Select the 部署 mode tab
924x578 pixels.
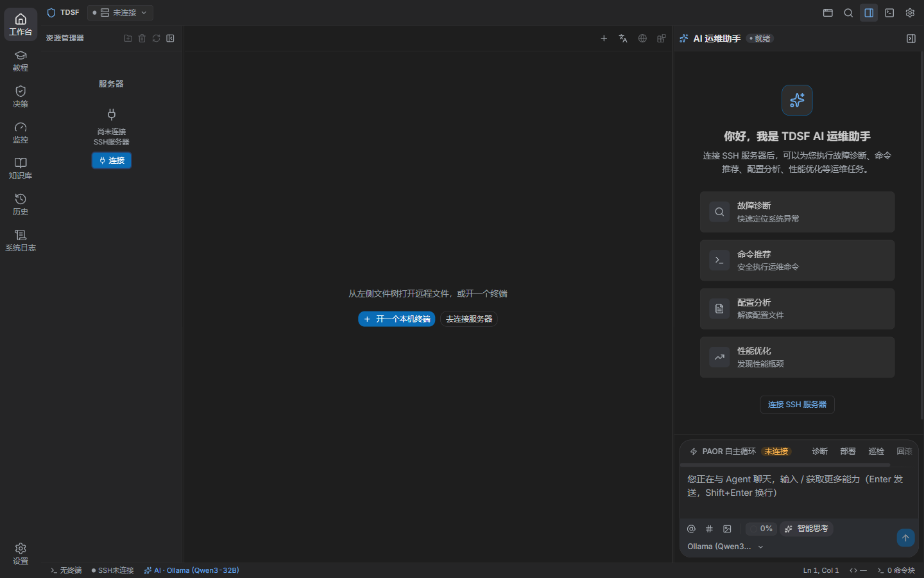click(x=848, y=451)
